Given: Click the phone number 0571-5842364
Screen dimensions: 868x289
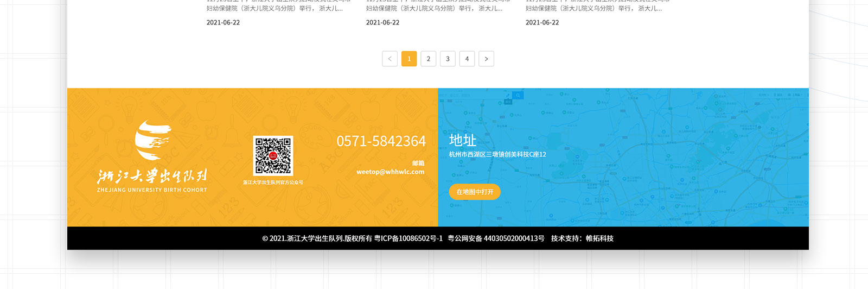Looking at the screenshot, I should (x=381, y=141).
